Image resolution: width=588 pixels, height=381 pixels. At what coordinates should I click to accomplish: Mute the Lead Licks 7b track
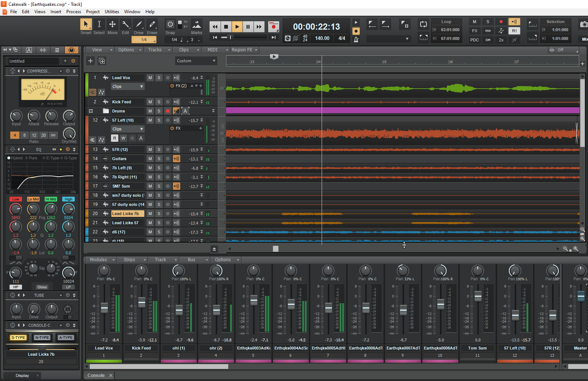(150, 214)
